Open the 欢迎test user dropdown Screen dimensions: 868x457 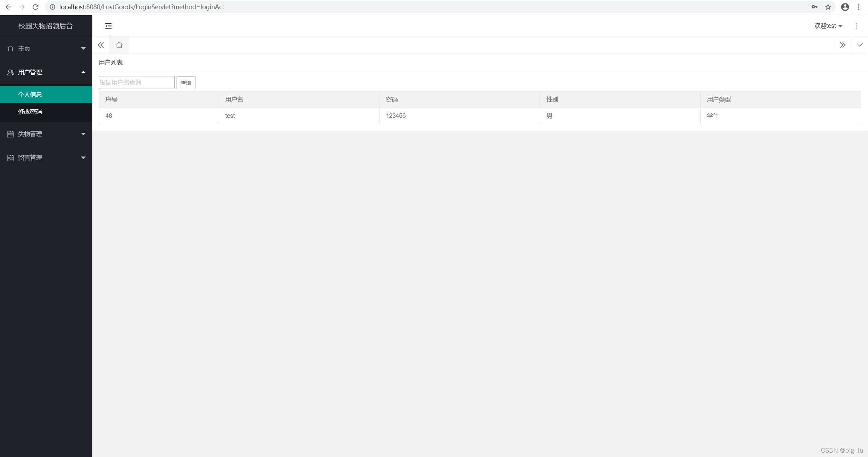[x=828, y=26]
